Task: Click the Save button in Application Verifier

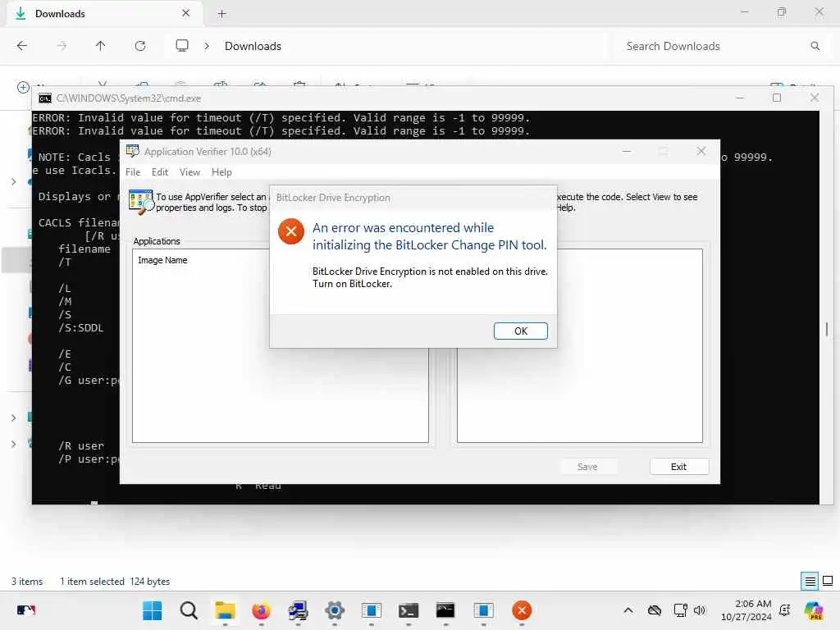Action: [x=587, y=467]
